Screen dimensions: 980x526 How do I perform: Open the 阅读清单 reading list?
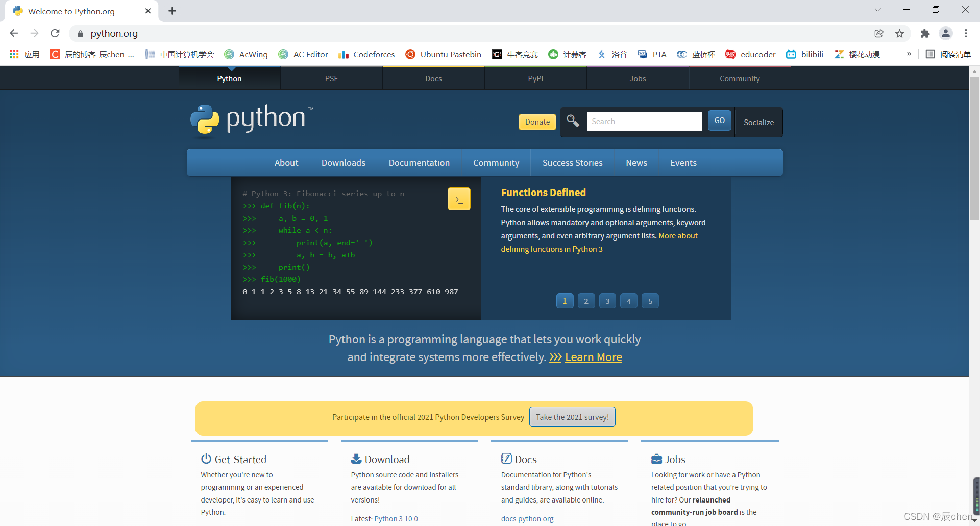click(x=948, y=54)
